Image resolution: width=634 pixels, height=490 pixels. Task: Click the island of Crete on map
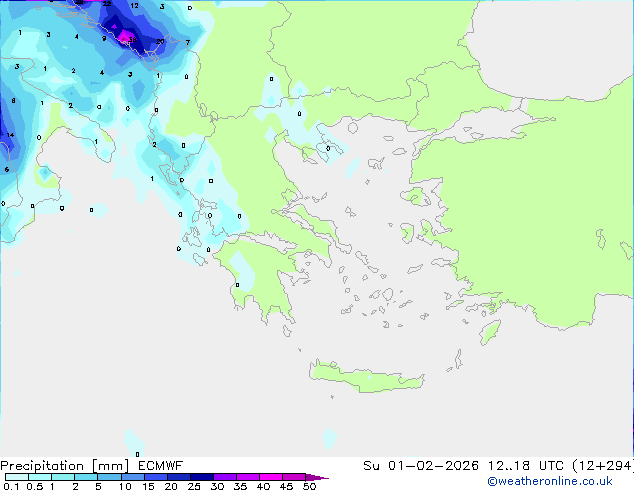(366, 378)
